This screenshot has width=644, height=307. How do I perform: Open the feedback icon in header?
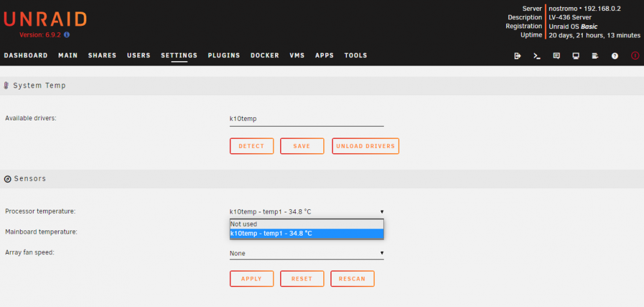556,56
